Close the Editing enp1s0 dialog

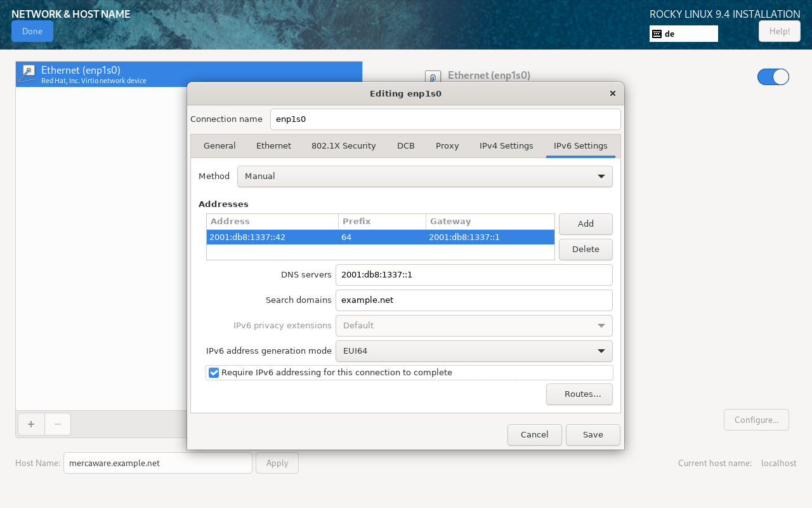tap(612, 93)
